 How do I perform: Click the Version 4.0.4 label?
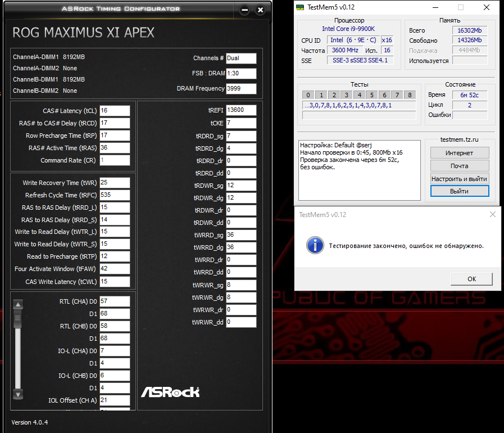30,422
